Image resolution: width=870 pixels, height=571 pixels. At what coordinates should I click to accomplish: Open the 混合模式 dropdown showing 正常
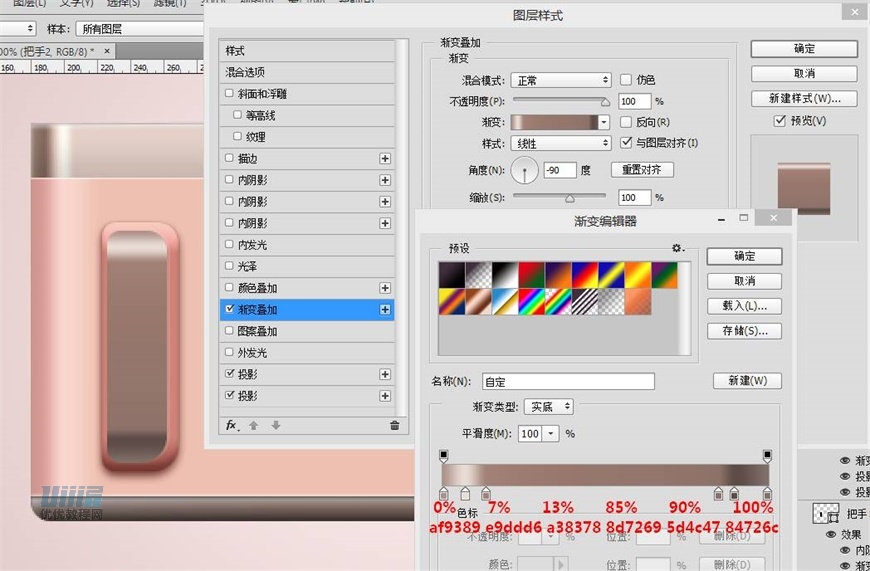(x=561, y=80)
